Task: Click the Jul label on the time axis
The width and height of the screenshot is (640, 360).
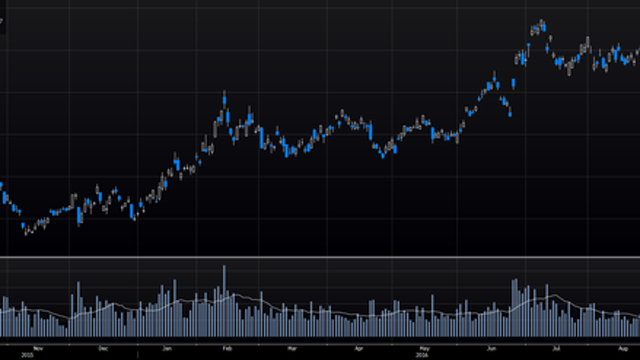Action: (x=556, y=349)
